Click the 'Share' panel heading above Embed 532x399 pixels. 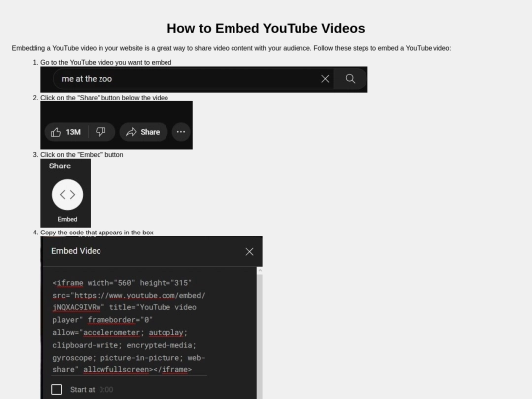60,166
